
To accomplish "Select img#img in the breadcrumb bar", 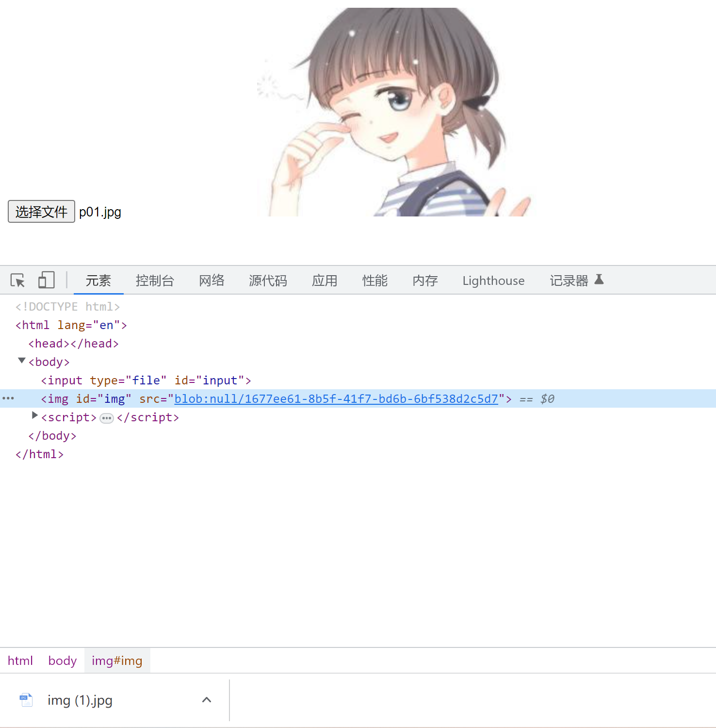I will click(x=117, y=661).
